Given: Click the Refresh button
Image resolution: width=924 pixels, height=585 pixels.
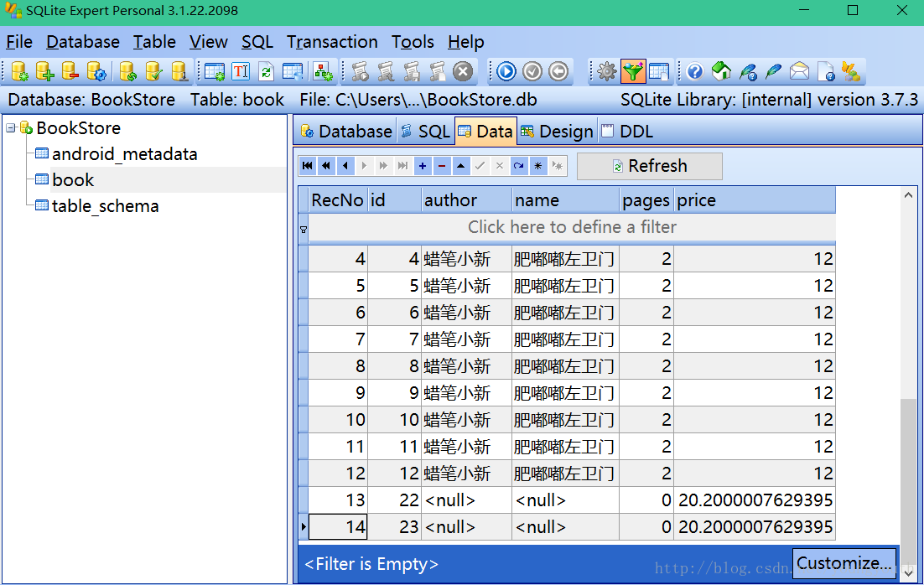Looking at the screenshot, I should pos(649,166).
